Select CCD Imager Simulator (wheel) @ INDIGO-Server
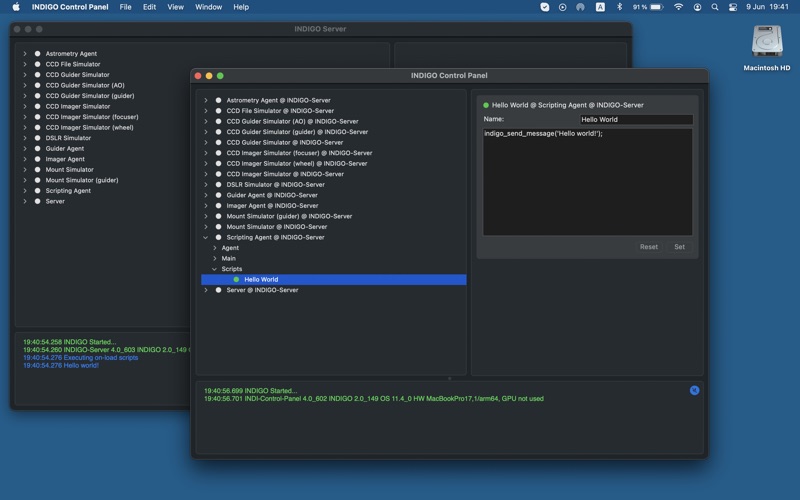The height and width of the screenshot is (500, 800). 297,163
